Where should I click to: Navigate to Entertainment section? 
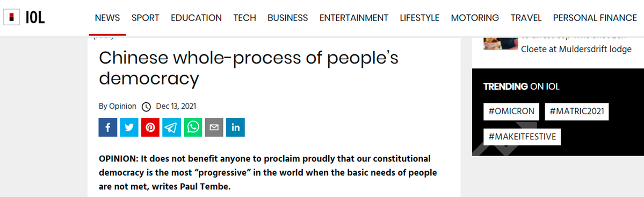[x=354, y=18]
